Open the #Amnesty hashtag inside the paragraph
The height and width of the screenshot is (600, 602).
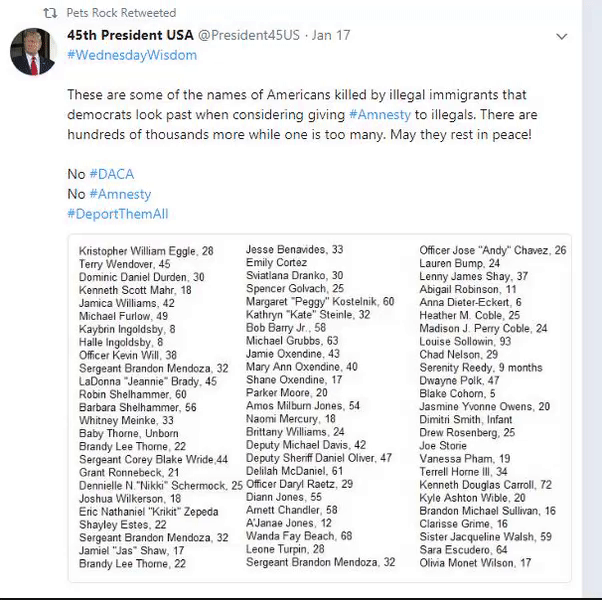tap(380, 115)
